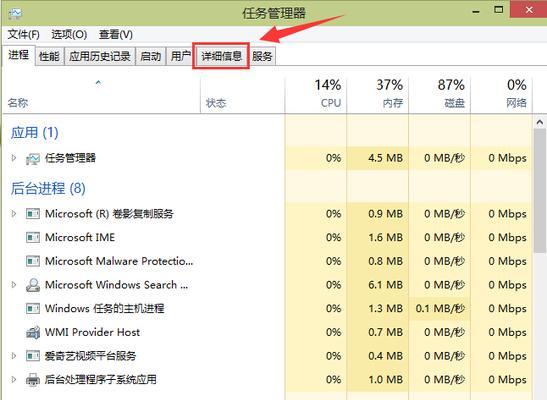
Task: Click the Task Manager icon in title bar
Action: click(15, 14)
